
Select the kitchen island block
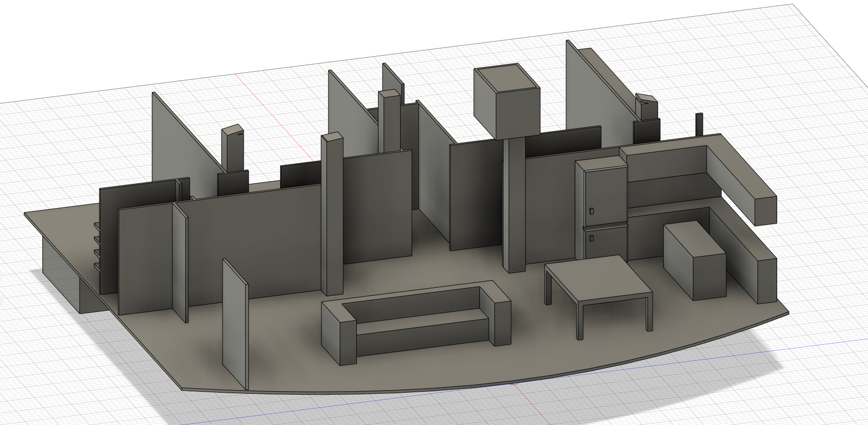(695, 260)
